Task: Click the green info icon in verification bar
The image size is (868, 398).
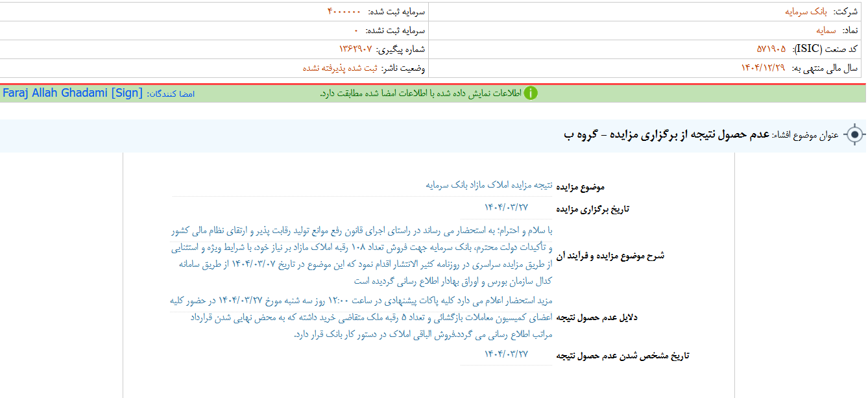Action: (531, 93)
